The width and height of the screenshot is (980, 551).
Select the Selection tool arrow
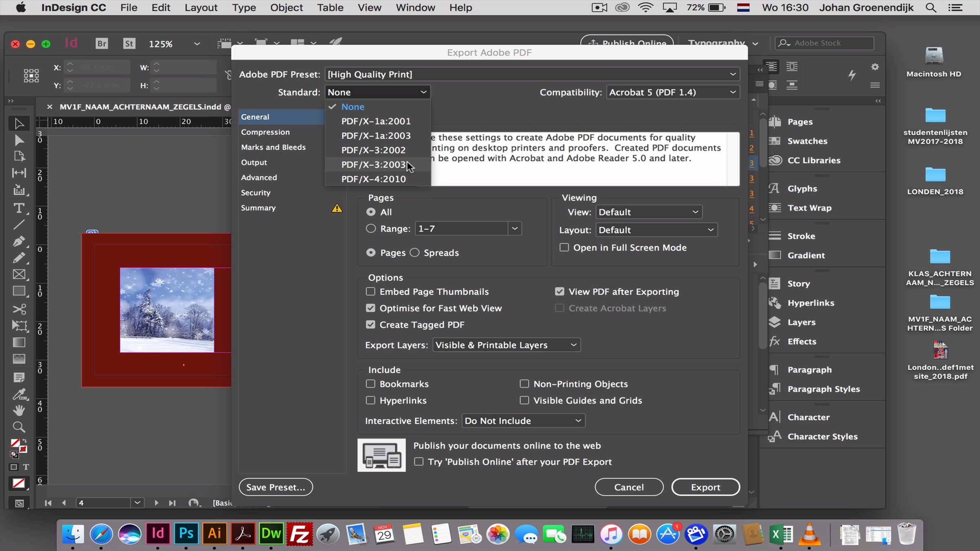coord(19,123)
